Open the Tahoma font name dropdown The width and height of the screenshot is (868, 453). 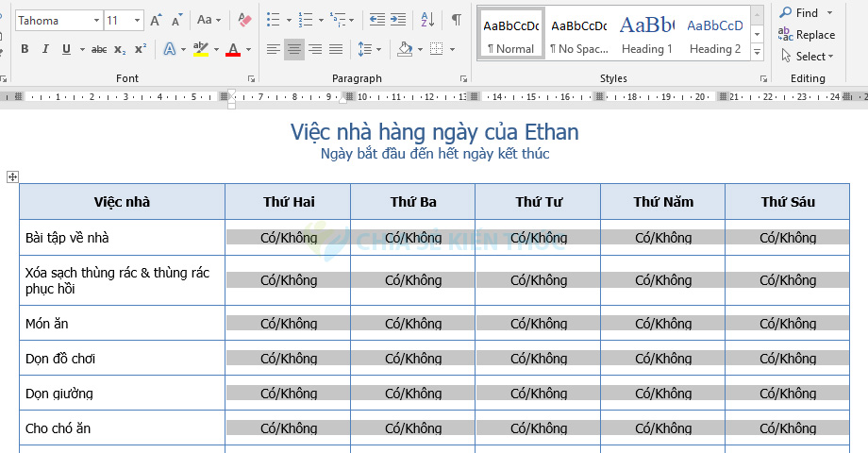pos(96,21)
